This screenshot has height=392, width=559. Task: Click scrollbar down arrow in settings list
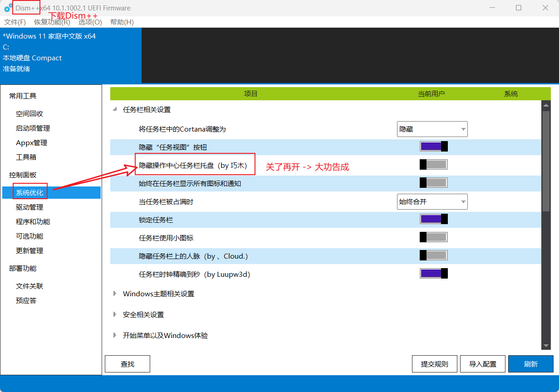pos(546,346)
